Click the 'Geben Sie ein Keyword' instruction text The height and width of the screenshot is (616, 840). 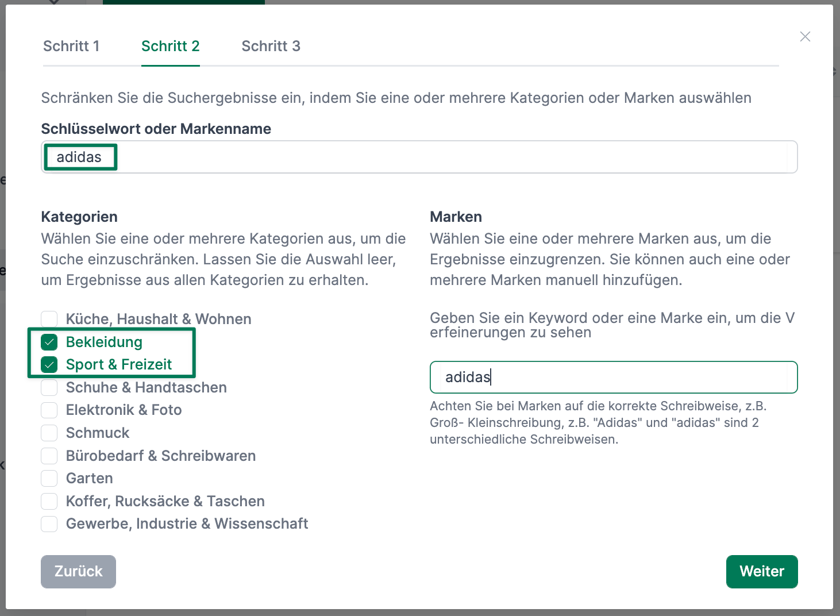612,325
